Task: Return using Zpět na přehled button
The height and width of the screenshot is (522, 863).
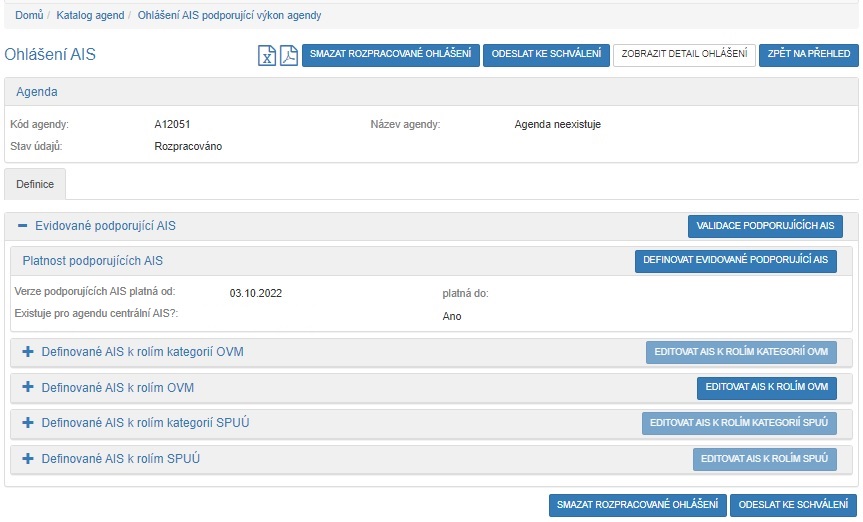Action: tap(809, 55)
